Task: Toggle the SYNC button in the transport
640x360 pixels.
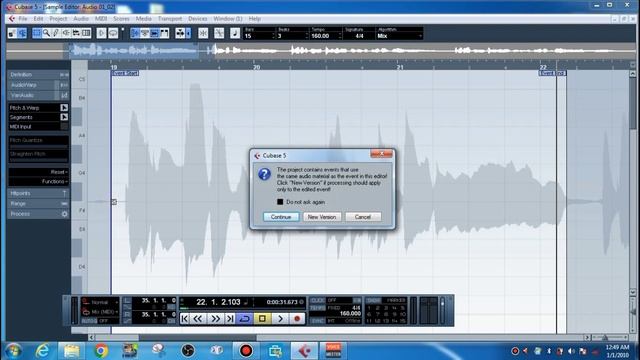Action: coord(318,321)
